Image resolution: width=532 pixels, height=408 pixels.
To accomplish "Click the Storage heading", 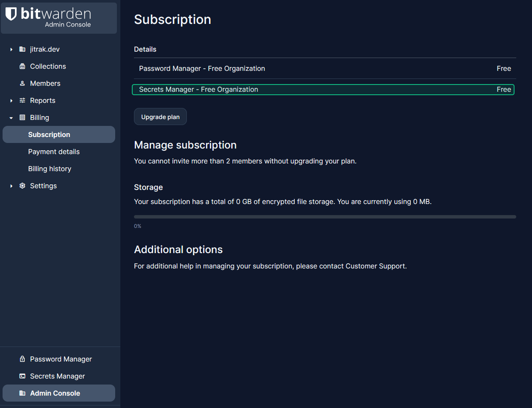I will tap(148, 187).
